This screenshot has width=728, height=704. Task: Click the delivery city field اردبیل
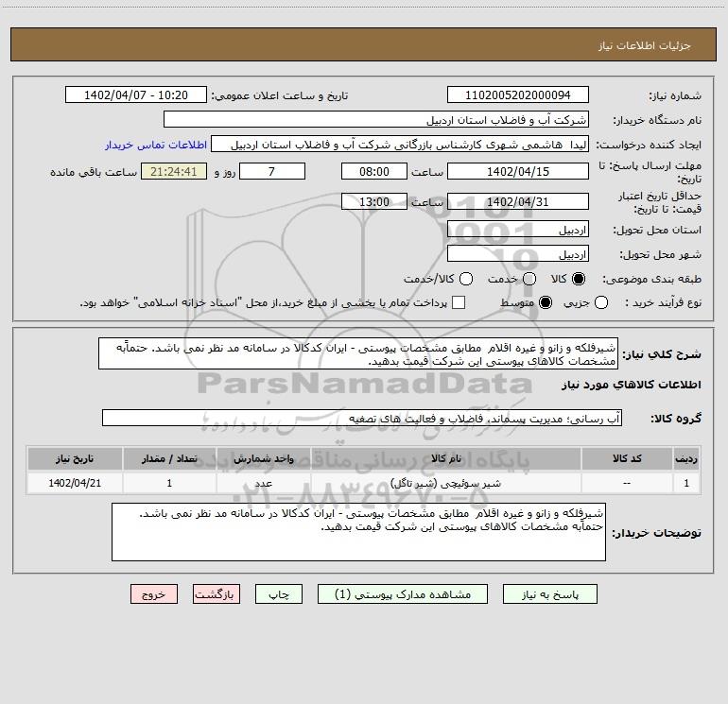click(x=518, y=254)
